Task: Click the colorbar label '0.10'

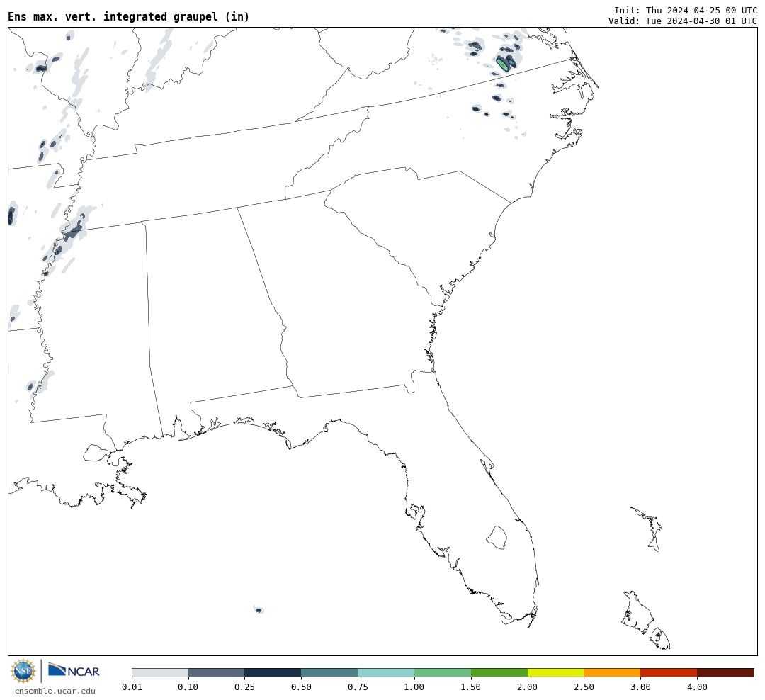Action: [x=188, y=687]
